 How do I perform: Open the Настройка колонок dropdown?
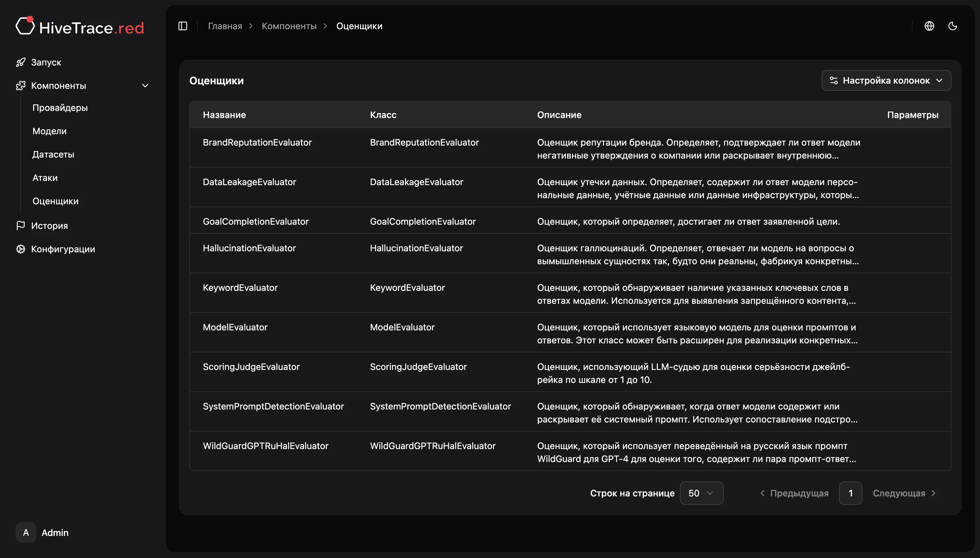[x=886, y=80]
